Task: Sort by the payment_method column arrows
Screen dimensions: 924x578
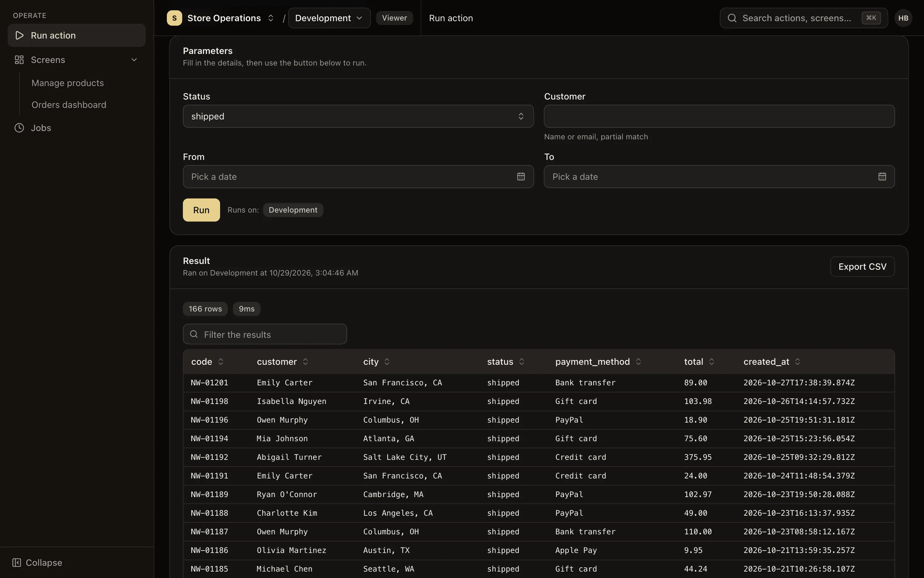Action: tap(638, 362)
